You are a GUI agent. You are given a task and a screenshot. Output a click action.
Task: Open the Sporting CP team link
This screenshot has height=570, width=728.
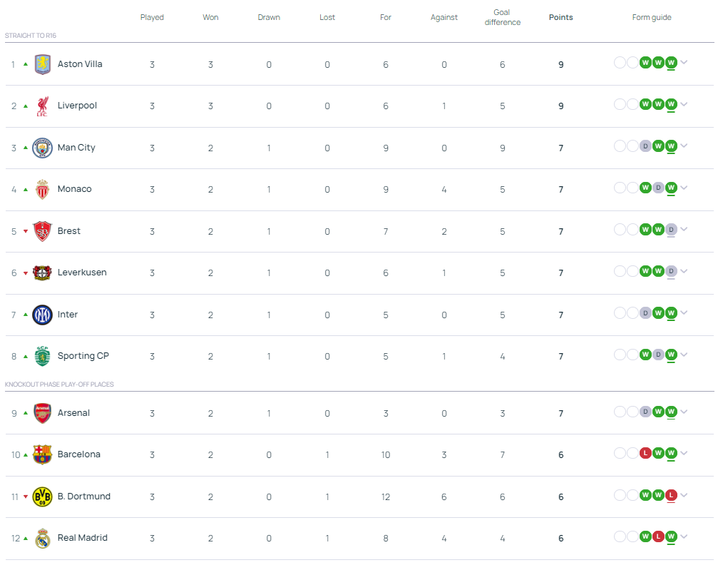(x=83, y=356)
